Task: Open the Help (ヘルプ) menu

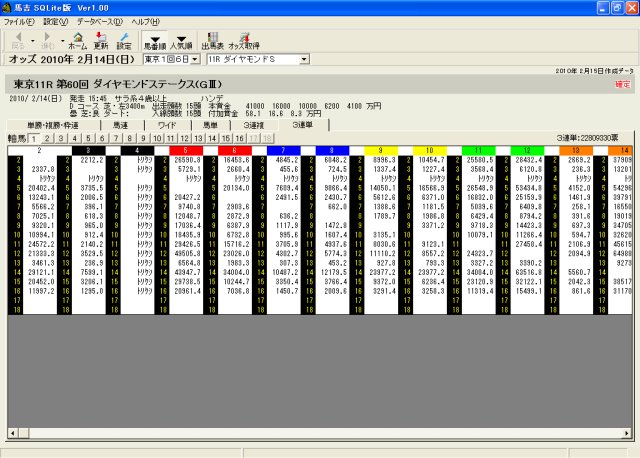Action: [x=145, y=22]
